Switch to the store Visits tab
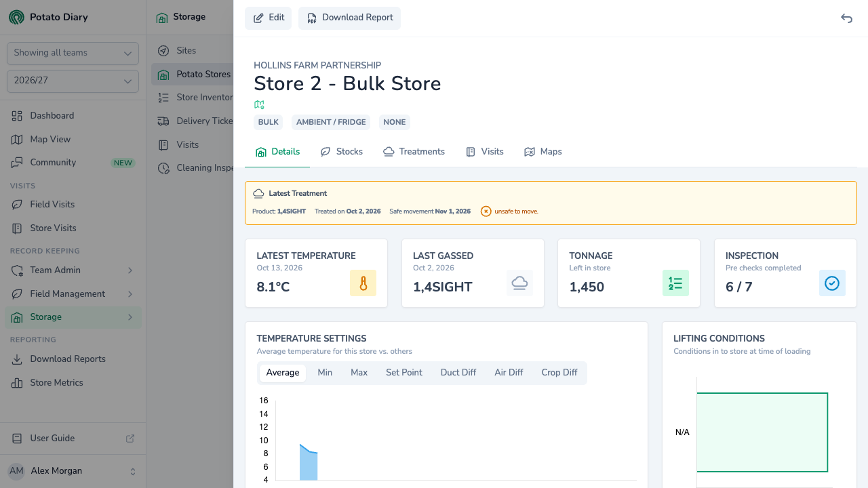This screenshot has height=488, width=868. tap(485, 152)
